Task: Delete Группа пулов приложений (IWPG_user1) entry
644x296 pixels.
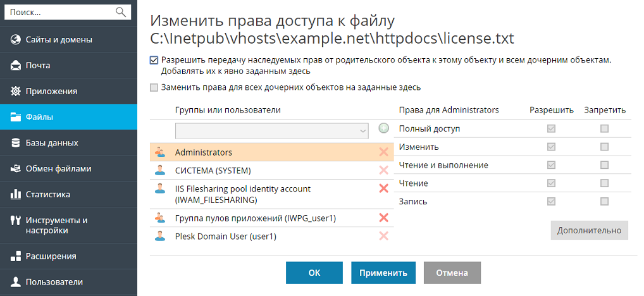Action: click(383, 218)
